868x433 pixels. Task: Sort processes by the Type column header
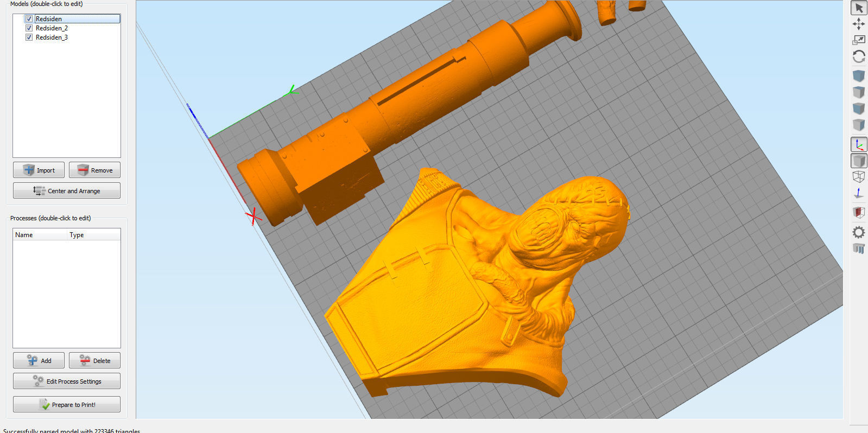pos(93,235)
